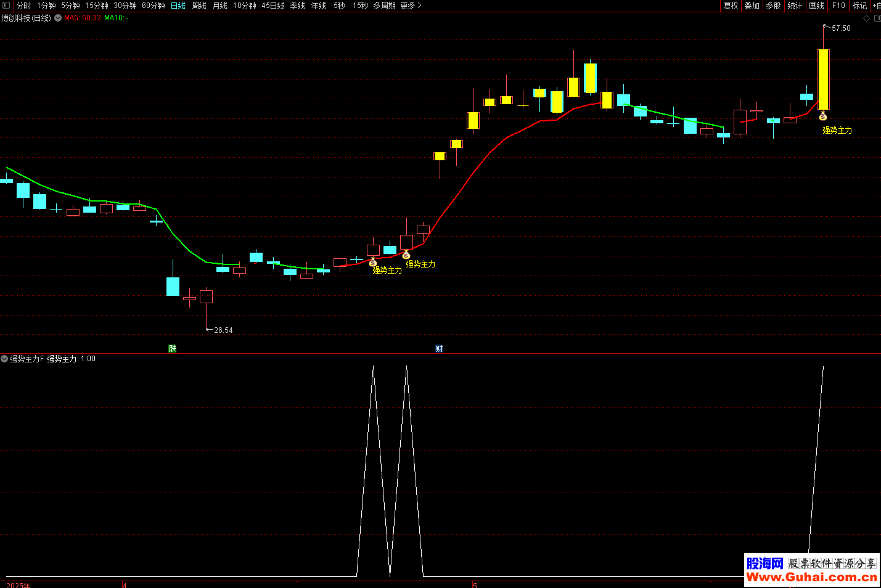This screenshot has height=588, width=881.
Task: Click the 统计 statistics button
Action: (795, 6)
